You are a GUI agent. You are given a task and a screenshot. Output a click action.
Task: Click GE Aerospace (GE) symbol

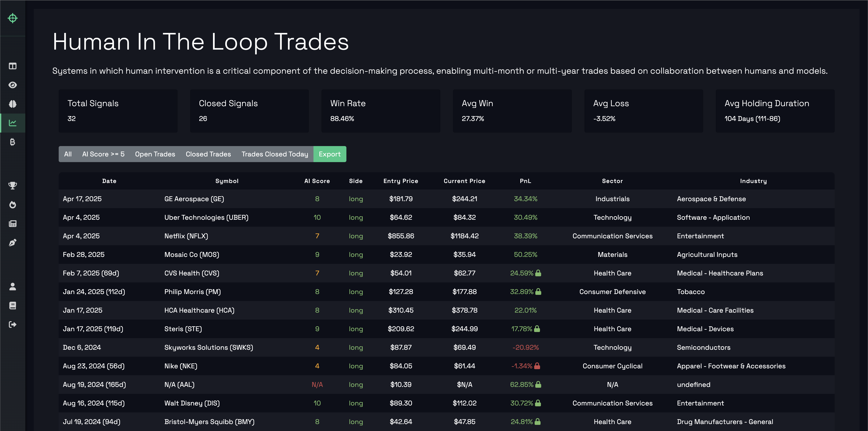194,199
